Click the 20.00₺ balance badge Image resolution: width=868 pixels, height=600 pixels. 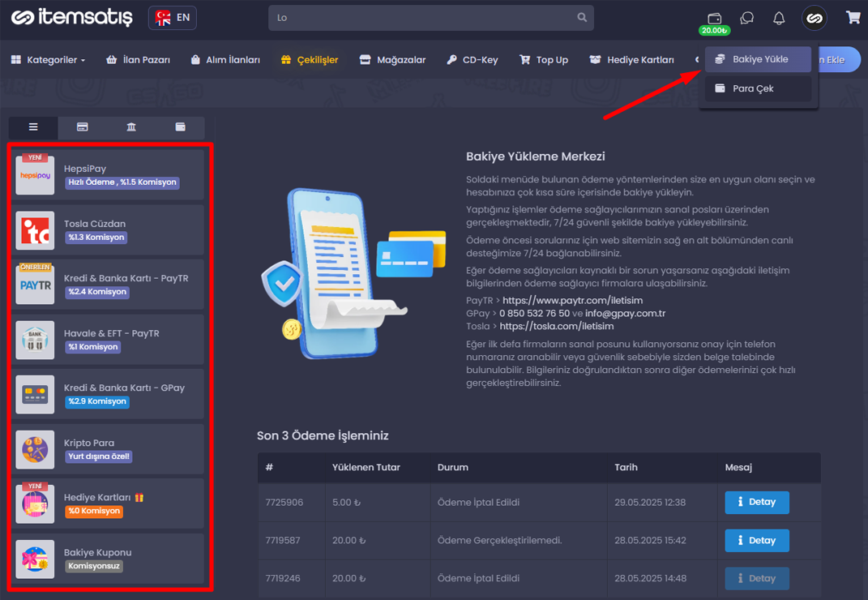(714, 31)
